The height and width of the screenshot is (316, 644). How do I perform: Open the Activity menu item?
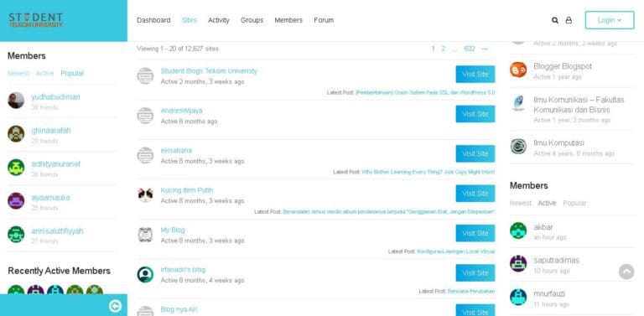(x=219, y=20)
